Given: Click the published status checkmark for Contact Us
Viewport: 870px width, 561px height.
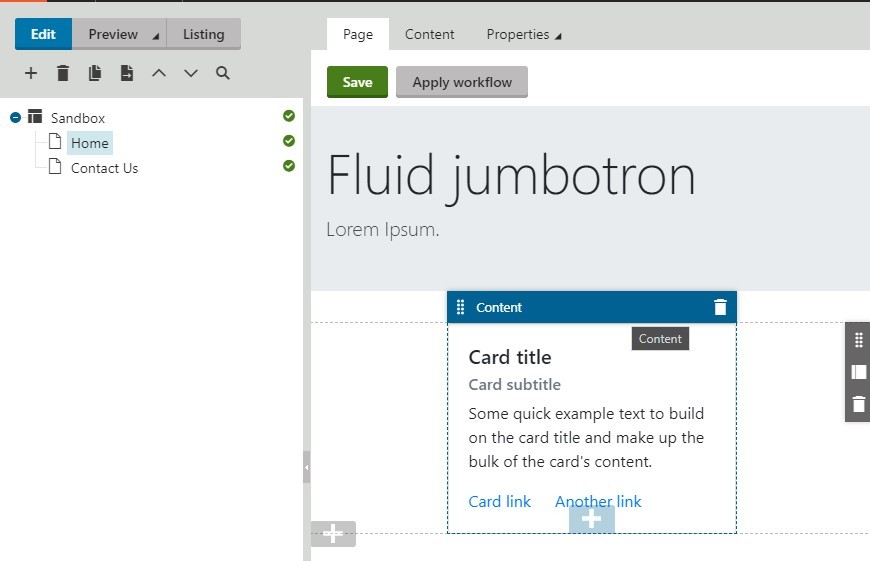Looking at the screenshot, I should tap(289, 166).
